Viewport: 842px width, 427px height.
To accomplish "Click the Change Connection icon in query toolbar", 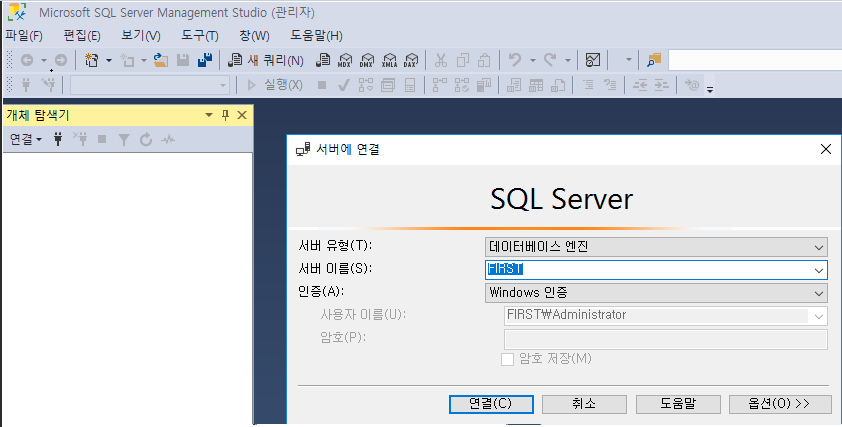I will point(48,85).
